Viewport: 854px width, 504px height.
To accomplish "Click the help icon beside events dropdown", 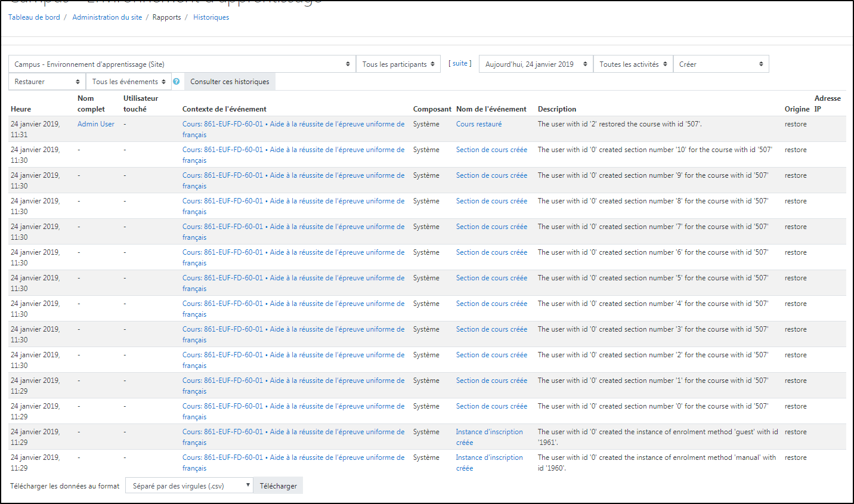I will tap(176, 82).
